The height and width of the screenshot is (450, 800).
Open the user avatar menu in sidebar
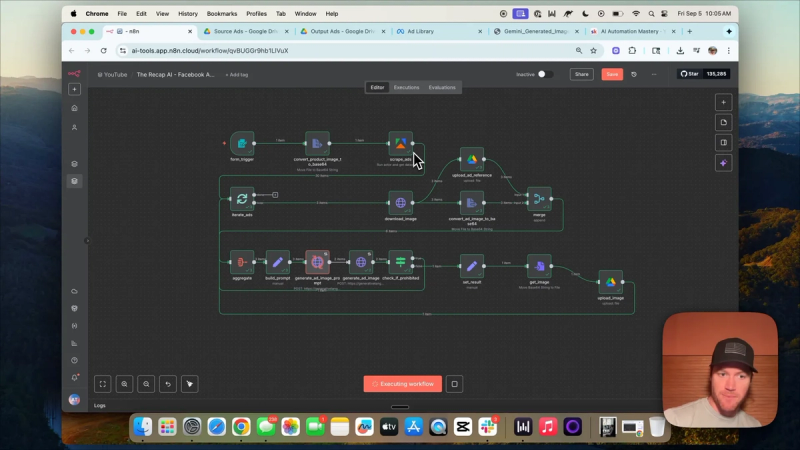(74, 400)
